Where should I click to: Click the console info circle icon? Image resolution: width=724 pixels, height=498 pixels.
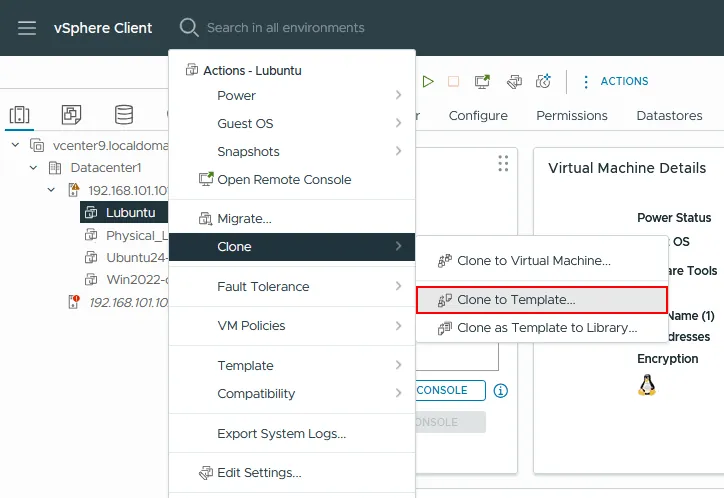pos(501,391)
